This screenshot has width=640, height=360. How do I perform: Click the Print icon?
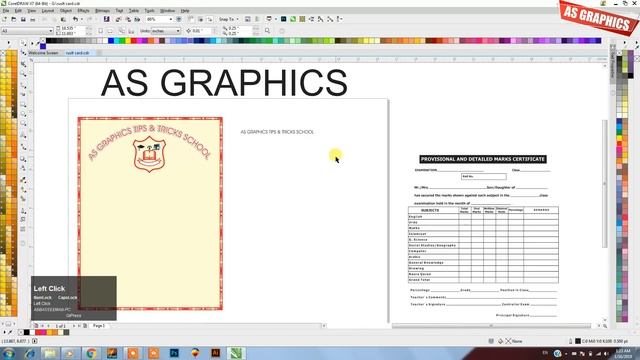33,19
